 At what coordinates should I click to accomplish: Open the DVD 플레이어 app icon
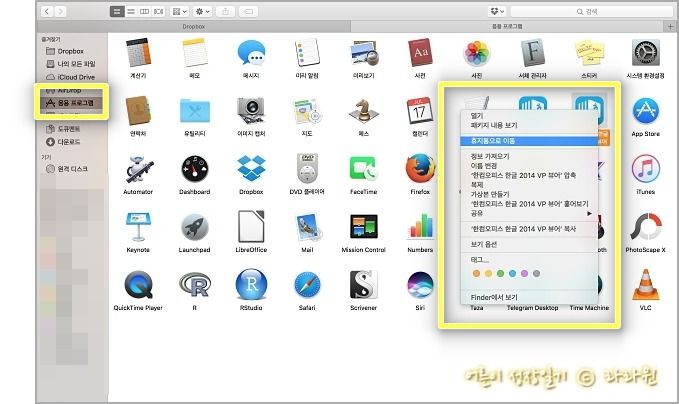pyautogui.click(x=307, y=168)
